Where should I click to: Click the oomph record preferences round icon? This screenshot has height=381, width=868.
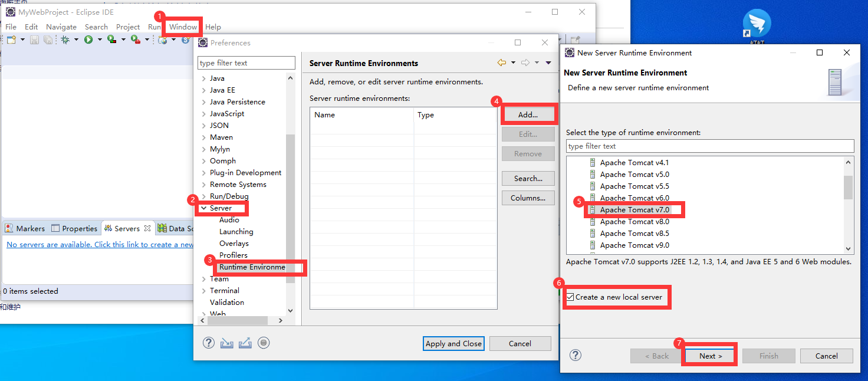coord(264,343)
